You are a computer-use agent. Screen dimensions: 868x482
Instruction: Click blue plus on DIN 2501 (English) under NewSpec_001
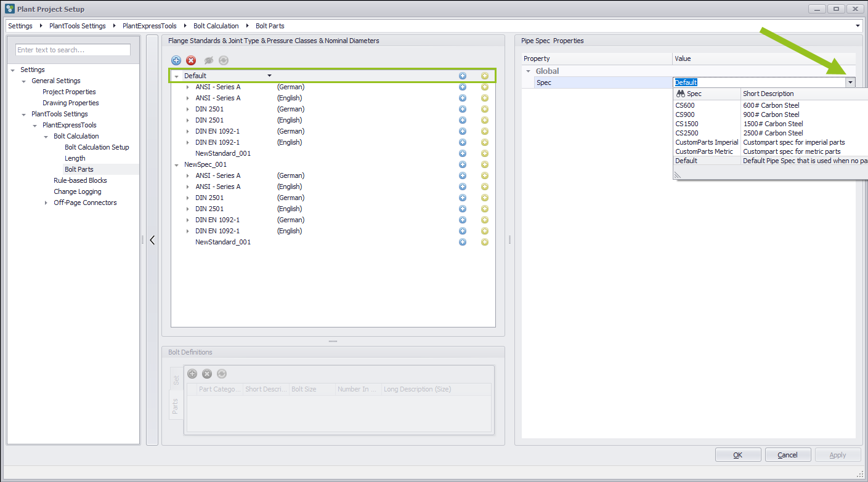click(463, 209)
